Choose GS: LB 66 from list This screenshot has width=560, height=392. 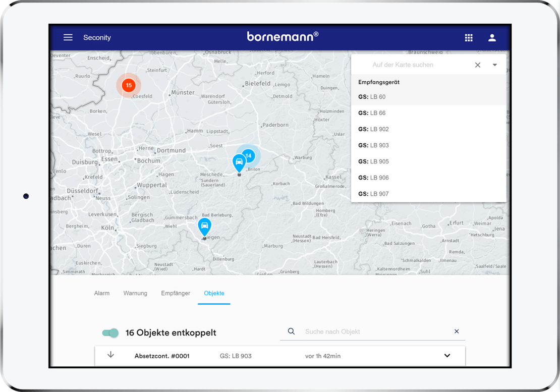click(x=428, y=113)
